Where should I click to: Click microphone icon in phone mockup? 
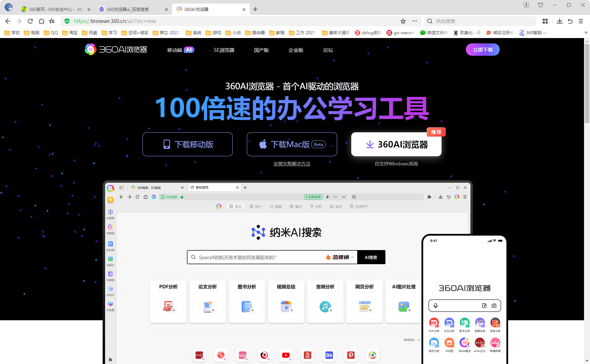[x=436, y=306]
